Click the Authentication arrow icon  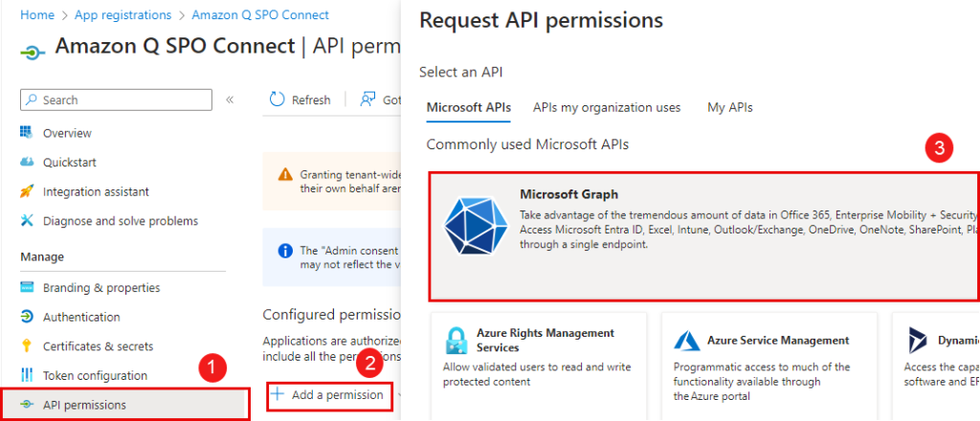(x=26, y=317)
